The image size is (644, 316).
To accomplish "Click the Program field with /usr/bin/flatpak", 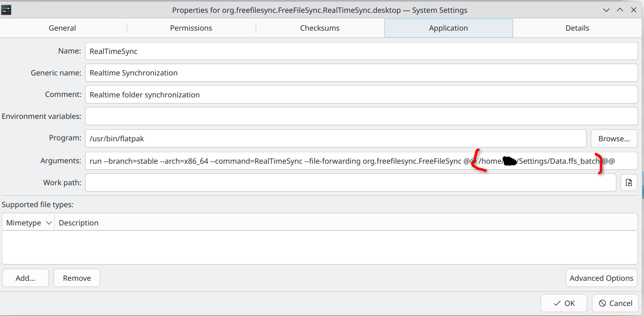I will pyautogui.click(x=336, y=138).
